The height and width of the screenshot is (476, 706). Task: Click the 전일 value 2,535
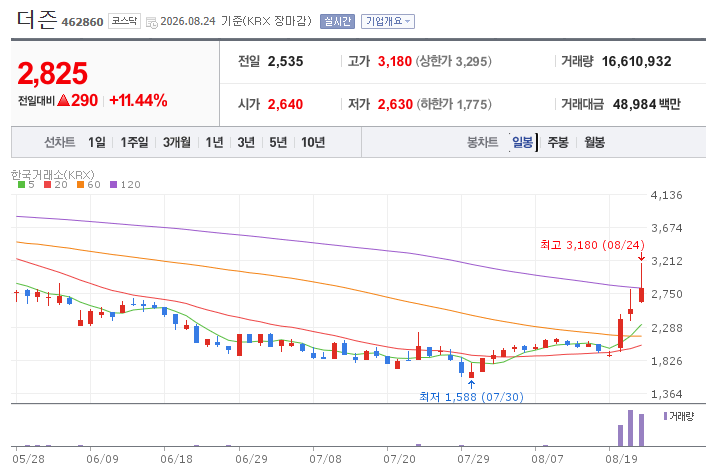click(x=285, y=61)
